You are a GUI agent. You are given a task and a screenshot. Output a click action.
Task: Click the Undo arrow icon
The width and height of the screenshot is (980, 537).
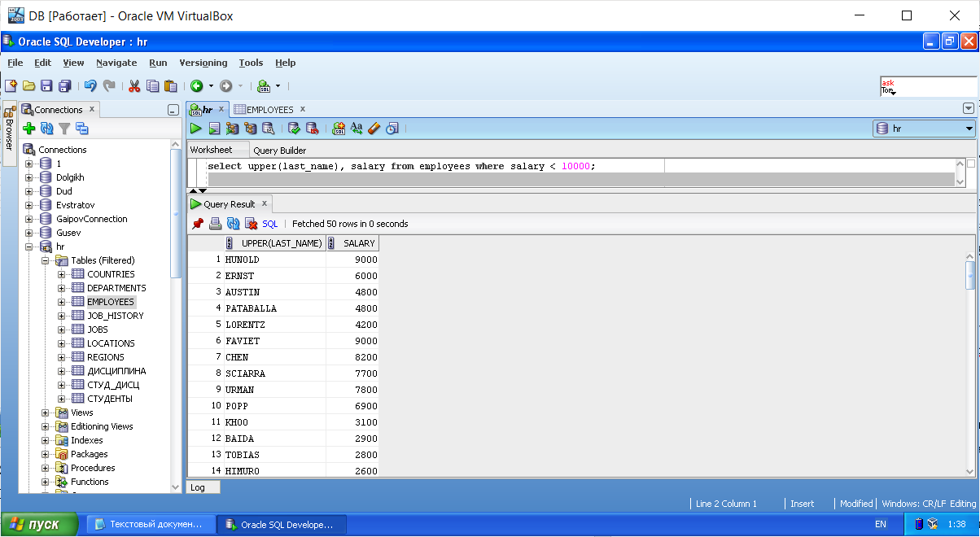[90, 85]
